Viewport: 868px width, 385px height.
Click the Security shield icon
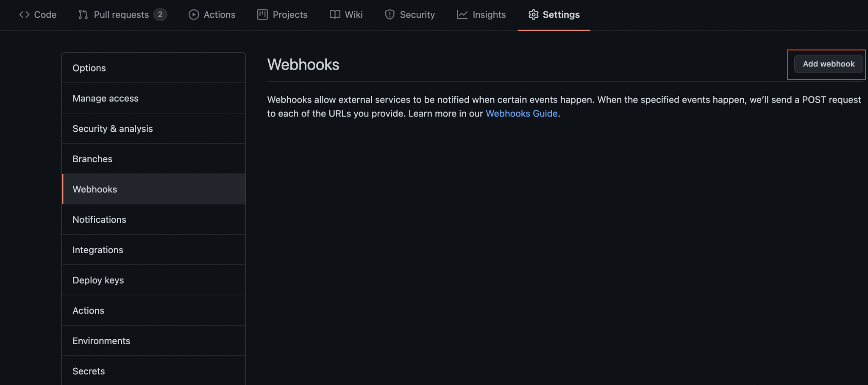tap(389, 14)
